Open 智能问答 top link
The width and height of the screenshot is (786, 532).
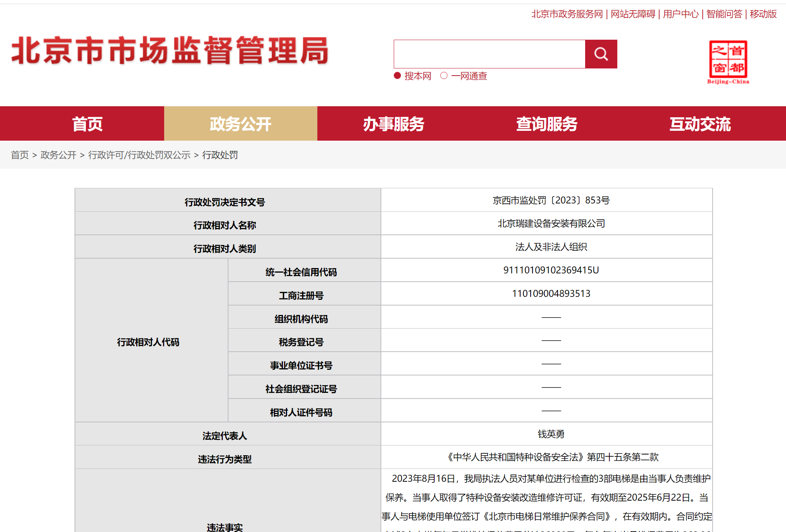point(724,14)
